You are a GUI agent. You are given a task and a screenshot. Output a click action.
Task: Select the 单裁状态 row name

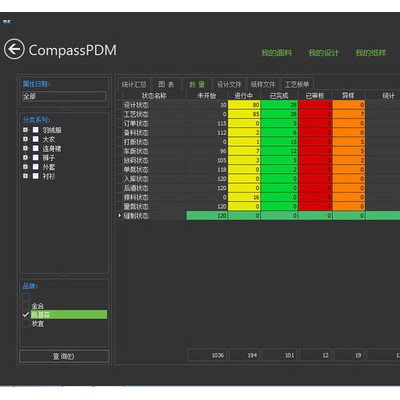click(136, 170)
